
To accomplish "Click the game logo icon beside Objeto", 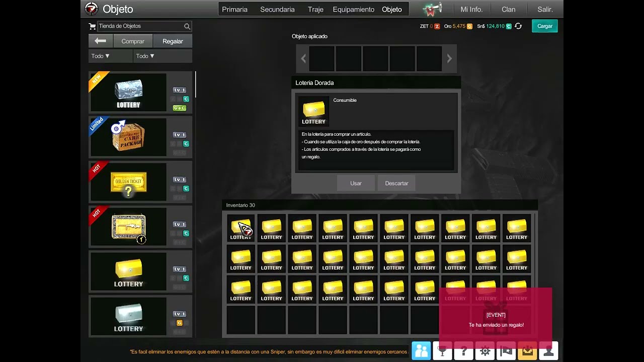I will tap(91, 9).
